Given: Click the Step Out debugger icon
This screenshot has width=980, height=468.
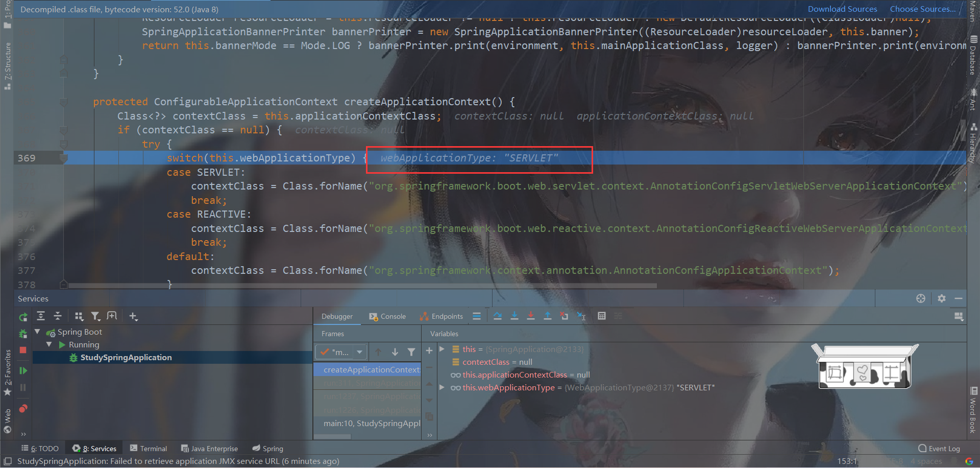Looking at the screenshot, I should (x=548, y=316).
